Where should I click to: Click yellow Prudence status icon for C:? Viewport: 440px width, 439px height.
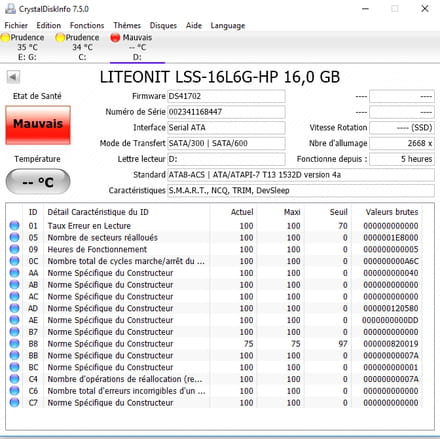pos(60,38)
